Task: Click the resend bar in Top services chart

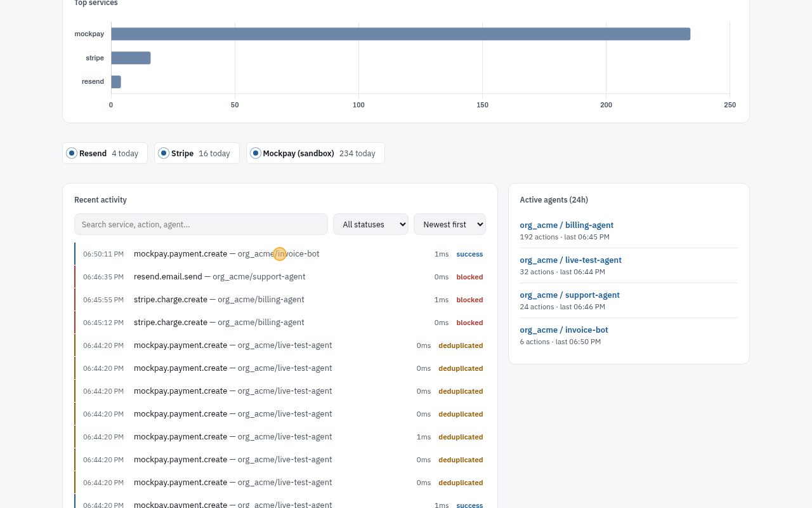Action: (116, 82)
